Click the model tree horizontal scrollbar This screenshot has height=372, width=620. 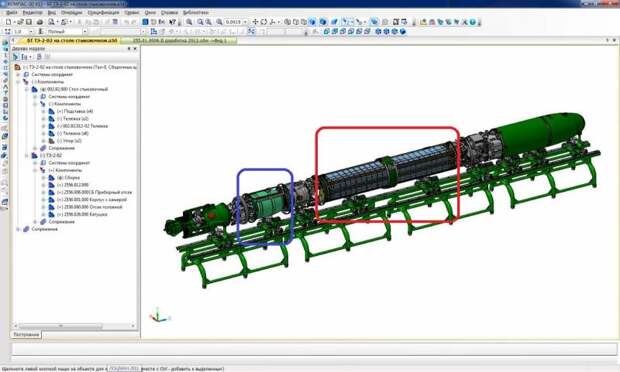point(75,326)
